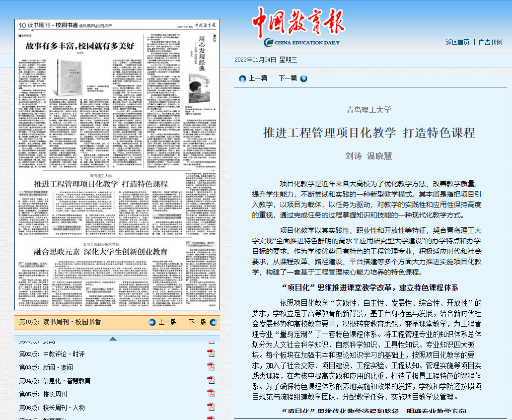Open the 广告刊例 link
This screenshot has width=512, height=420.
(x=490, y=42)
